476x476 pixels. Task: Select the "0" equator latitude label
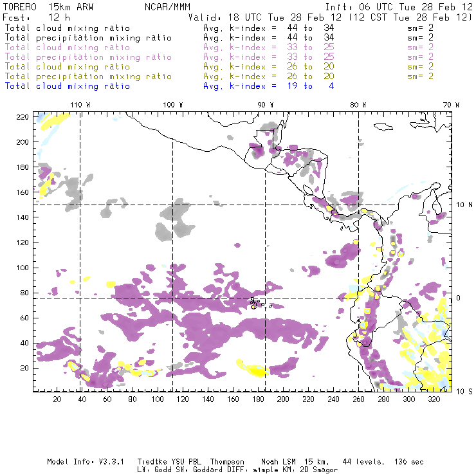click(459, 298)
